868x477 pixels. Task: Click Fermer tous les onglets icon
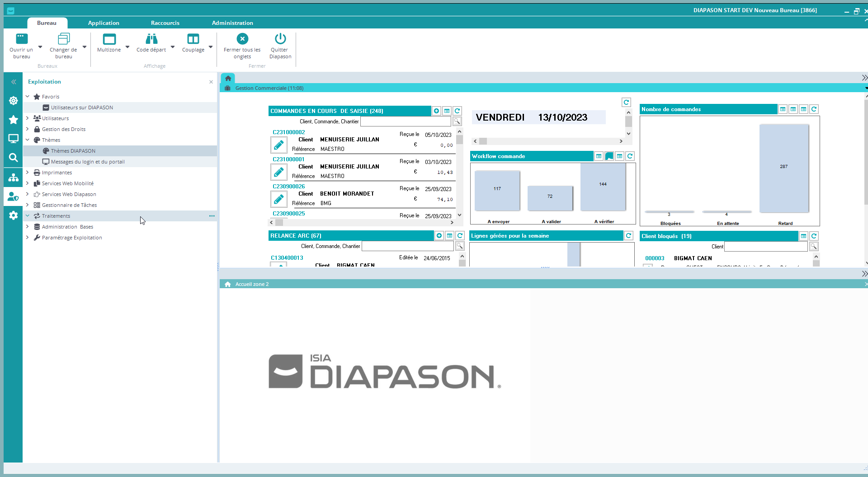click(242, 39)
